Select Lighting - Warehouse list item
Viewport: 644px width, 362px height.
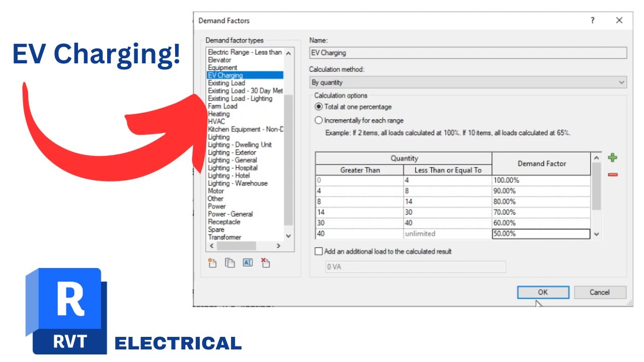pos(237,184)
